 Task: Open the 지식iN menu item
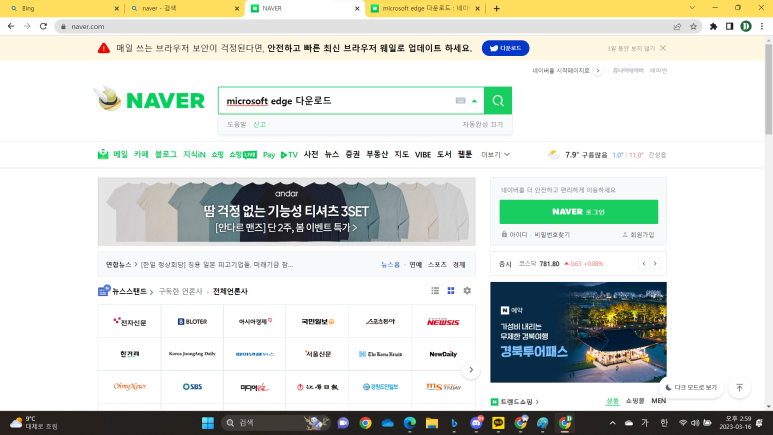coord(194,154)
